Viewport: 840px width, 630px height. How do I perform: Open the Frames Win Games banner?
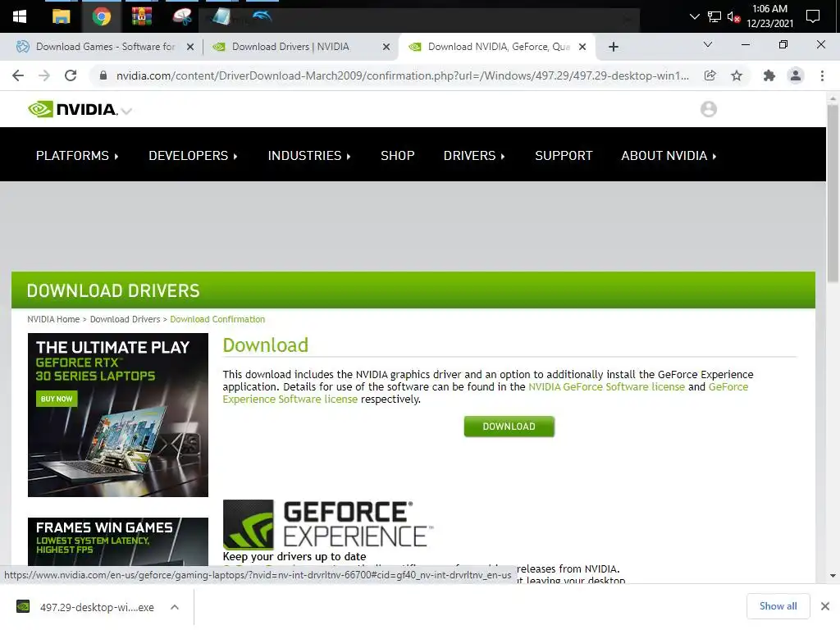pos(118,541)
